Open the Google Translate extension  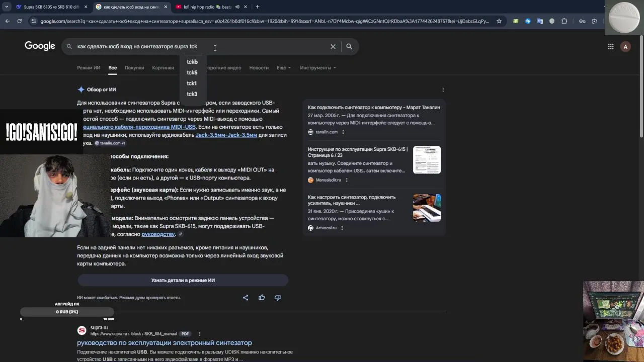coord(540,21)
